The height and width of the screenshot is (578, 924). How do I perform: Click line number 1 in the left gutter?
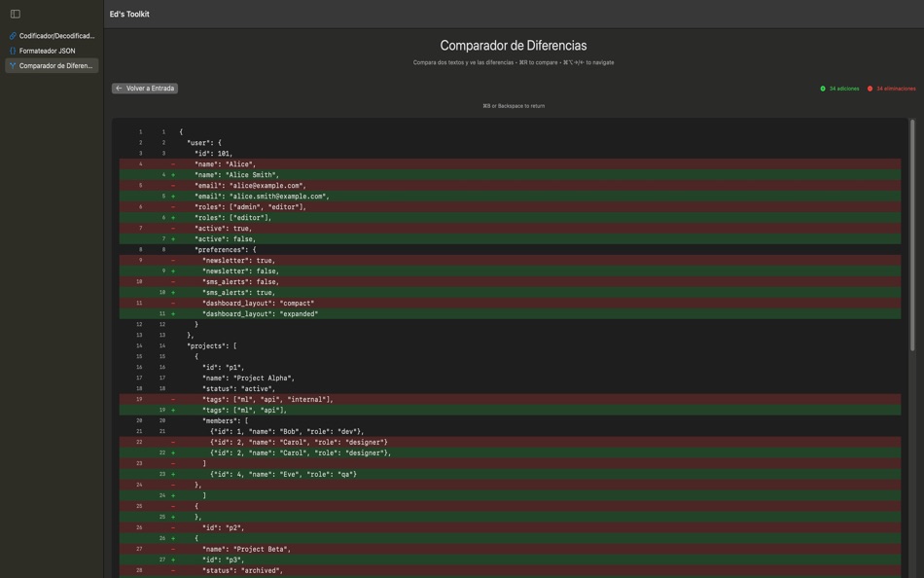pos(139,129)
